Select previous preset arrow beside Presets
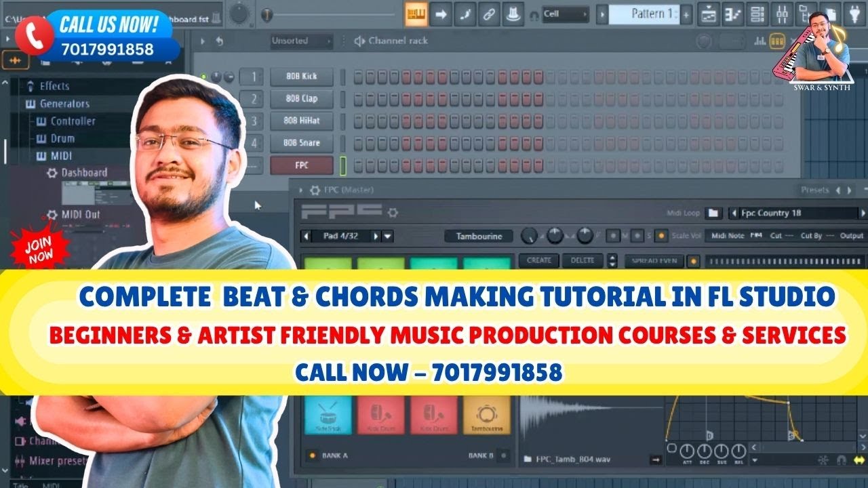The height and width of the screenshot is (488, 868). pyautogui.click(x=838, y=190)
